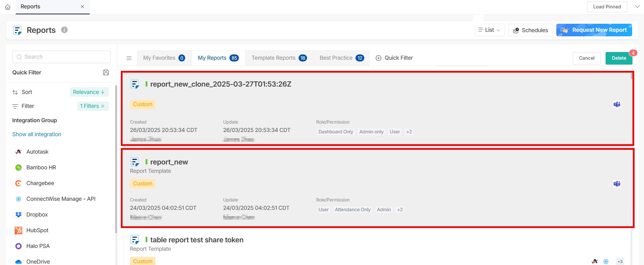Switch to Template Reports tab
This screenshot has width=644, height=265.
click(x=279, y=58)
